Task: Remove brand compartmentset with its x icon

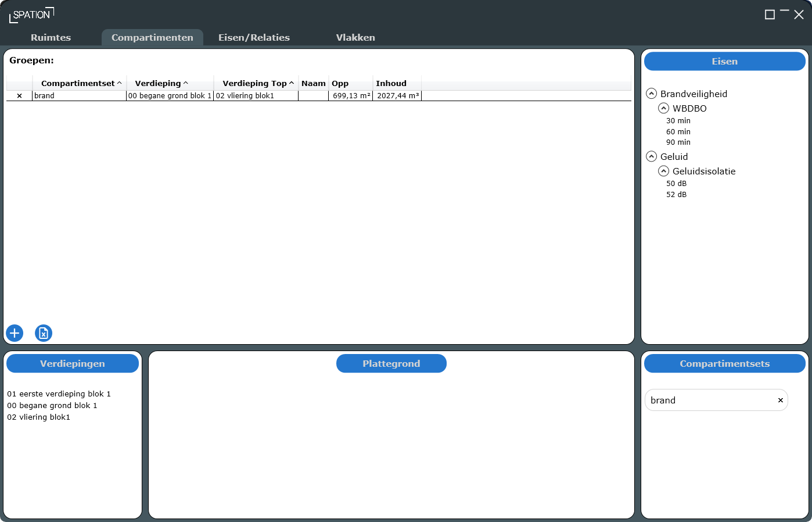Action: (781, 400)
